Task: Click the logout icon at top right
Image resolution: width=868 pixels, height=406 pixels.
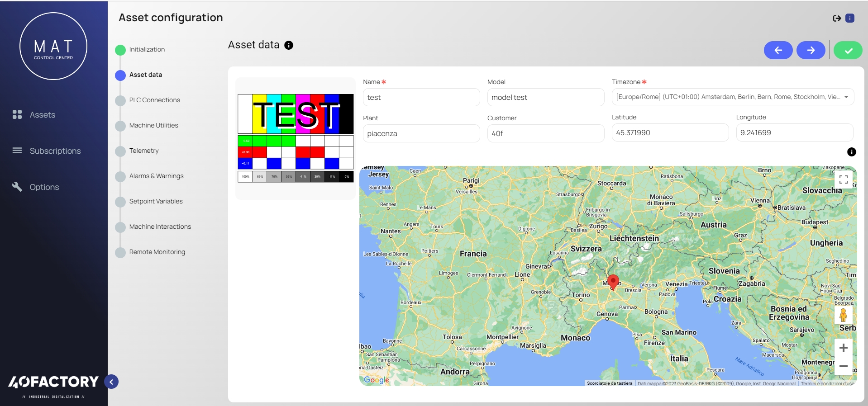Action: click(x=837, y=19)
